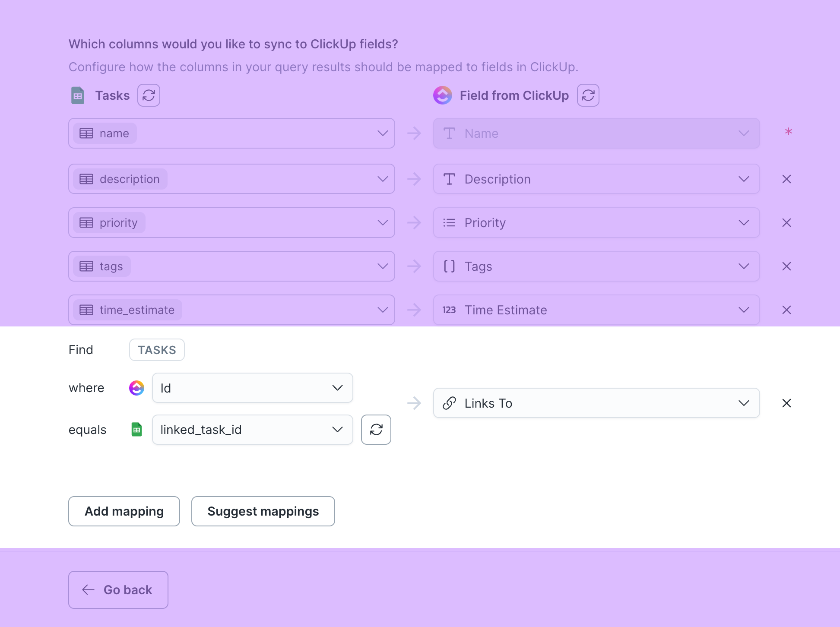Remove the Tags mapping

click(786, 266)
